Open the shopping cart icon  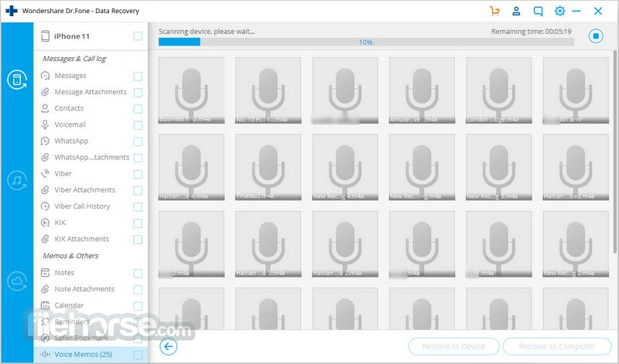[x=494, y=11]
